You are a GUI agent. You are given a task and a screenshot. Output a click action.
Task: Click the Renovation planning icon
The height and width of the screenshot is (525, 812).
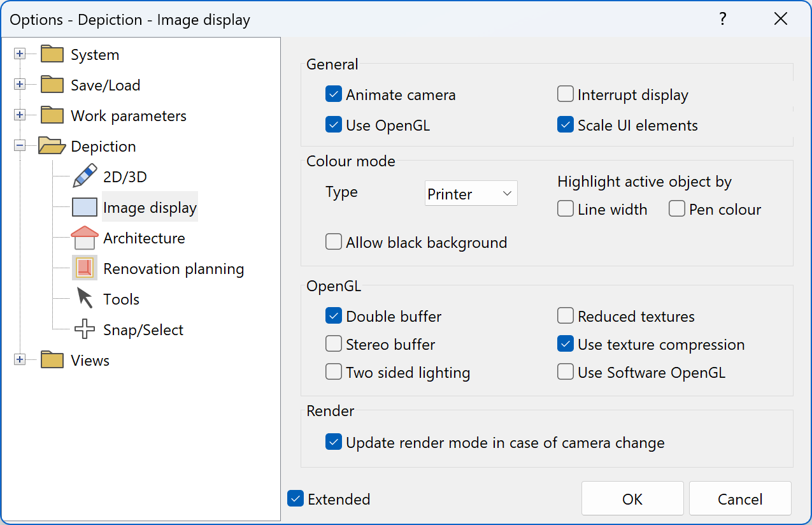tap(84, 268)
